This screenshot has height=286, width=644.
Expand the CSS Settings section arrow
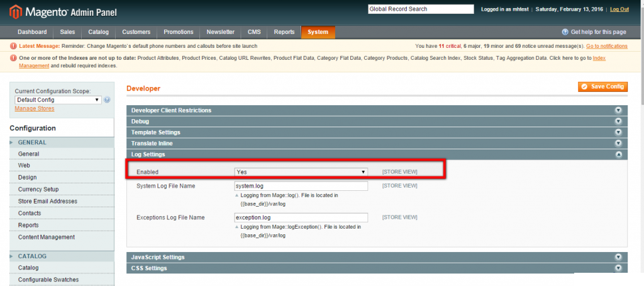(x=619, y=268)
